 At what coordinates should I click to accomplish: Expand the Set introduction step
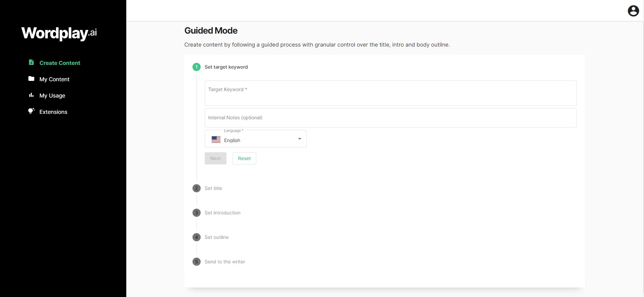pyautogui.click(x=222, y=212)
